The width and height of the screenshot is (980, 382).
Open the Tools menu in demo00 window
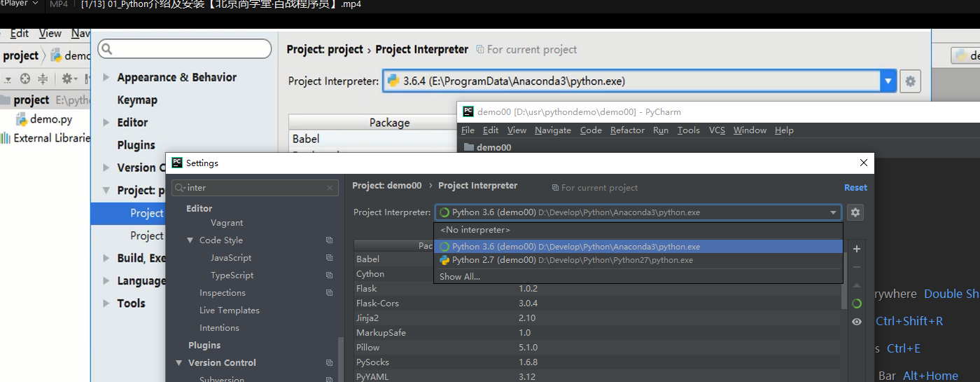point(689,130)
